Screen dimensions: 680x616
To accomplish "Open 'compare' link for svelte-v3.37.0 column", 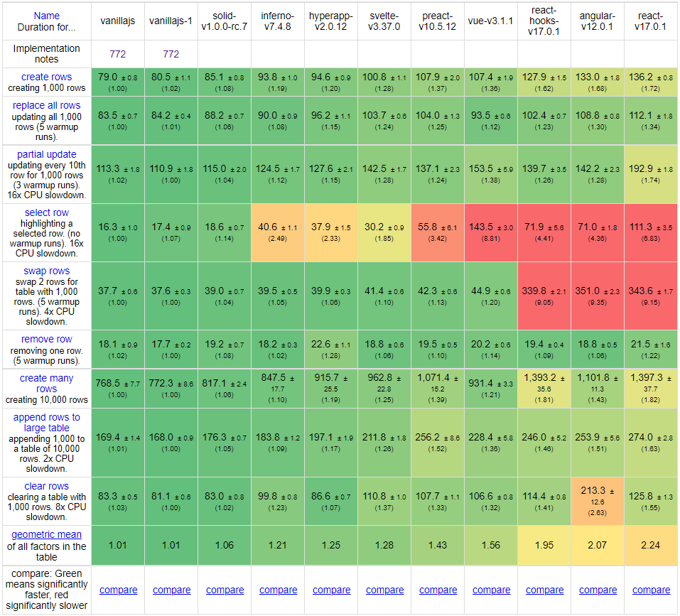I will click(384, 590).
